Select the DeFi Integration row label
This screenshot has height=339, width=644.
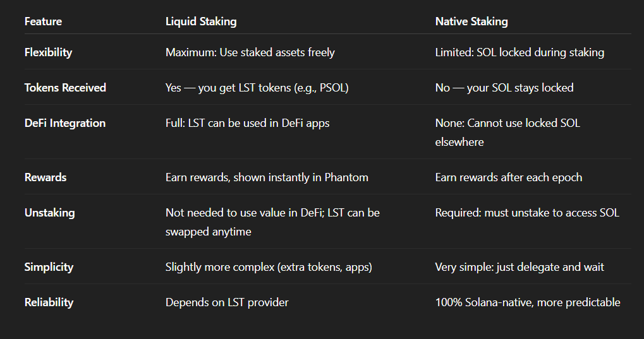tap(64, 123)
